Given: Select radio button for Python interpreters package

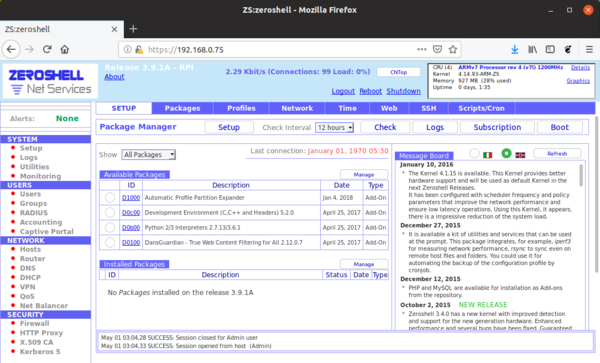Looking at the screenshot, I should tap(110, 227).
